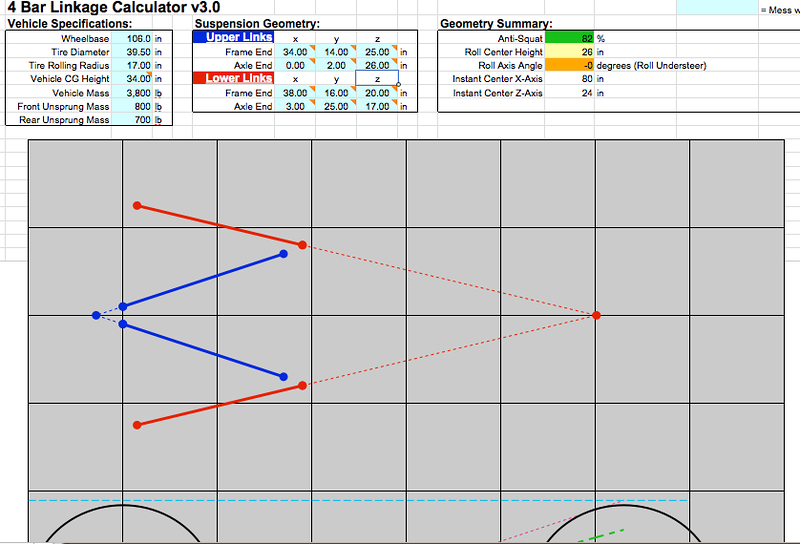This screenshot has width=800, height=544.
Task: Click Upper Links Axle End z value 26.00
Action: click(x=377, y=65)
